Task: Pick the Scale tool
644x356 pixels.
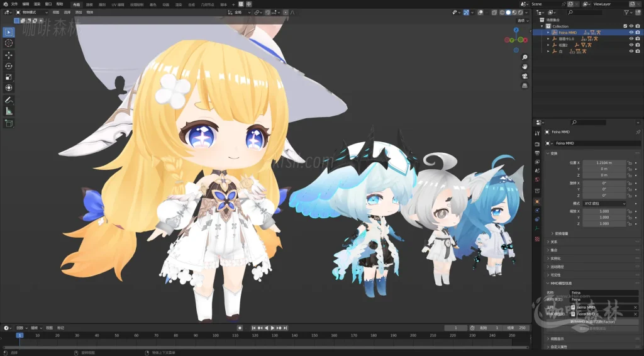Action: tap(9, 77)
